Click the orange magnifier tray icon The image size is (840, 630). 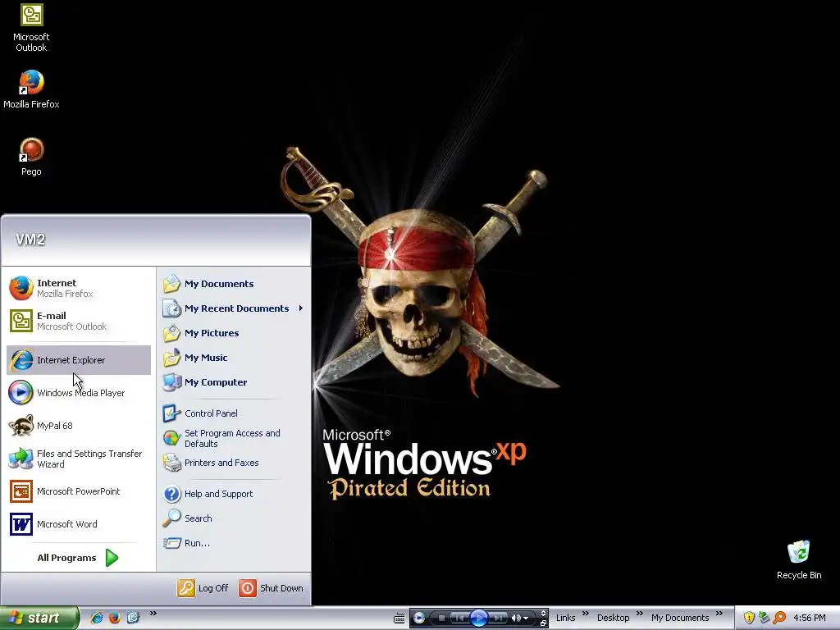pyautogui.click(x=779, y=619)
